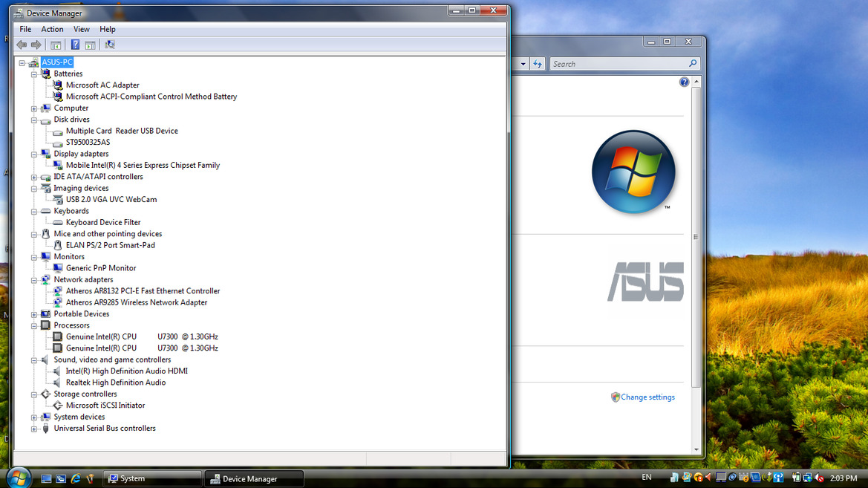
Task: Open Help via the blue question mark icon
Action: pyautogui.click(x=75, y=45)
